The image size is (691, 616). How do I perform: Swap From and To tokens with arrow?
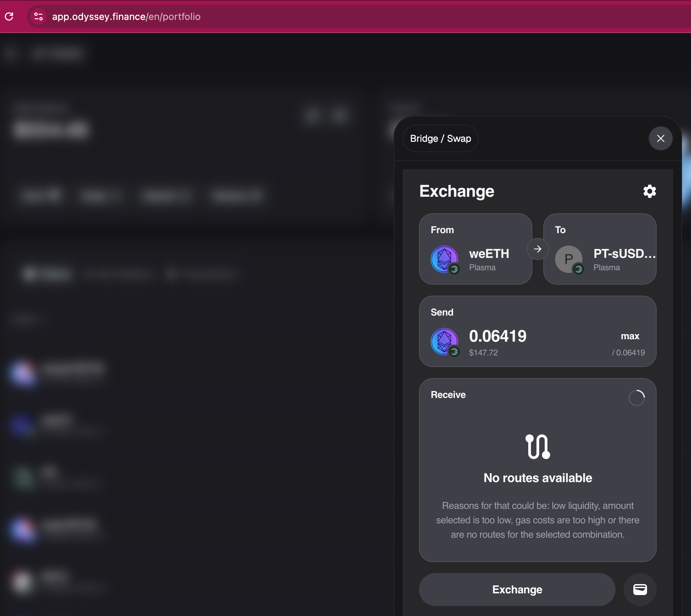pyautogui.click(x=538, y=249)
